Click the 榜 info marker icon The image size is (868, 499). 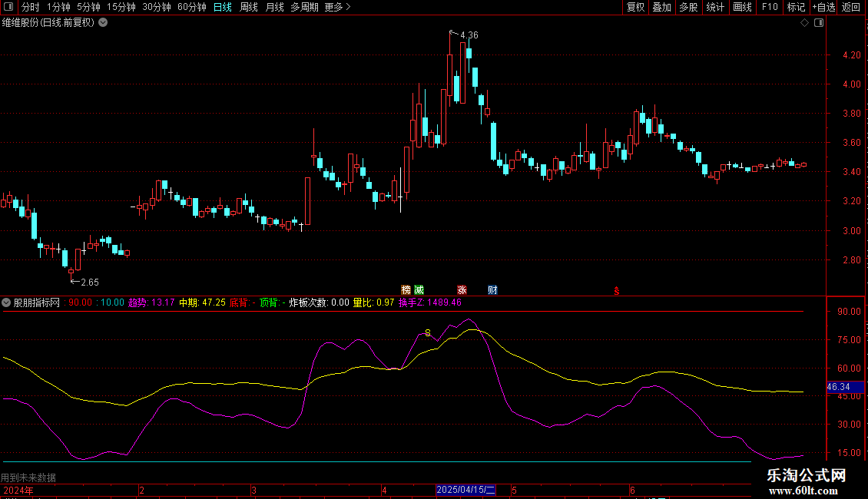(406, 290)
